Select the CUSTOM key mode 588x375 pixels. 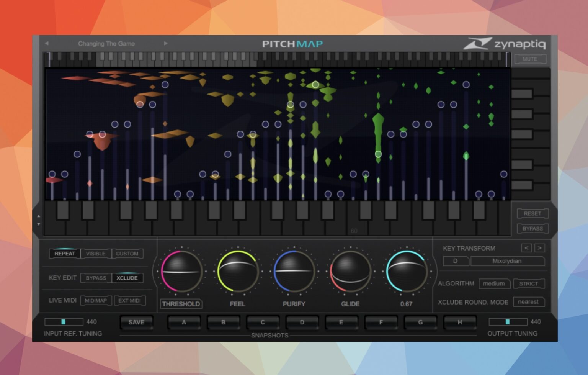(127, 254)
